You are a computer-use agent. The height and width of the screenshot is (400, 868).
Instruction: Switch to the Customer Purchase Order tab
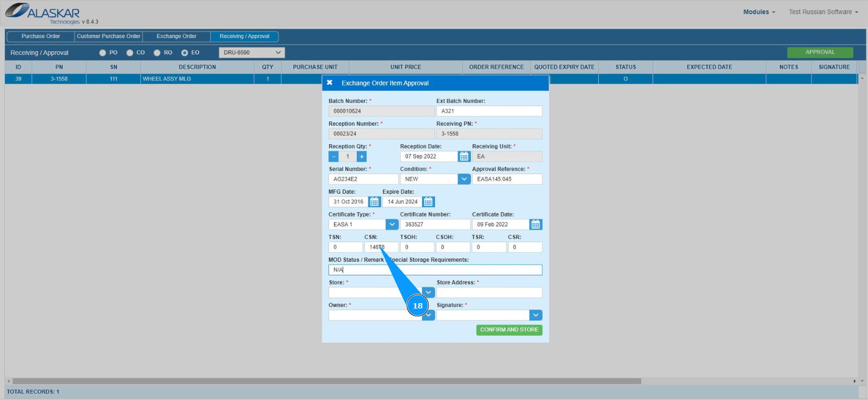tap(109, 36)
